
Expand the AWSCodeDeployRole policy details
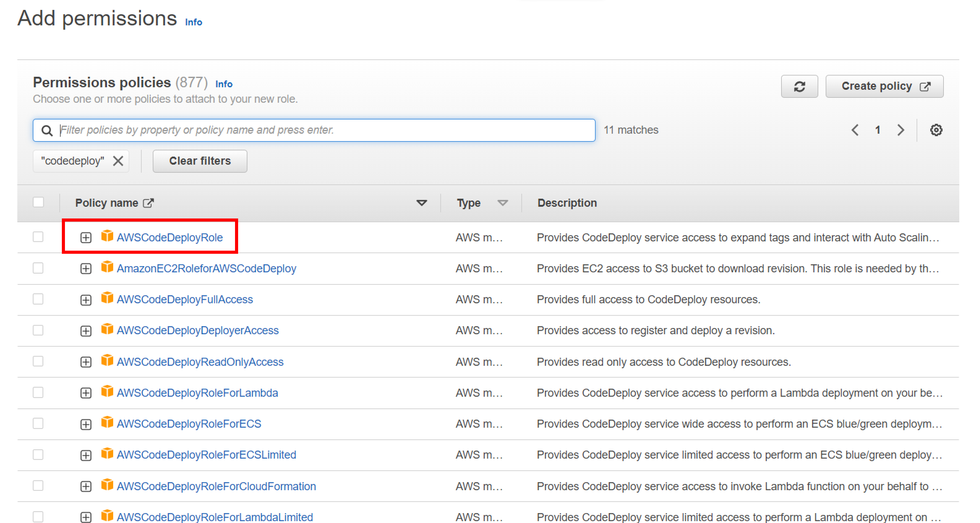click(x=86, y=238)
